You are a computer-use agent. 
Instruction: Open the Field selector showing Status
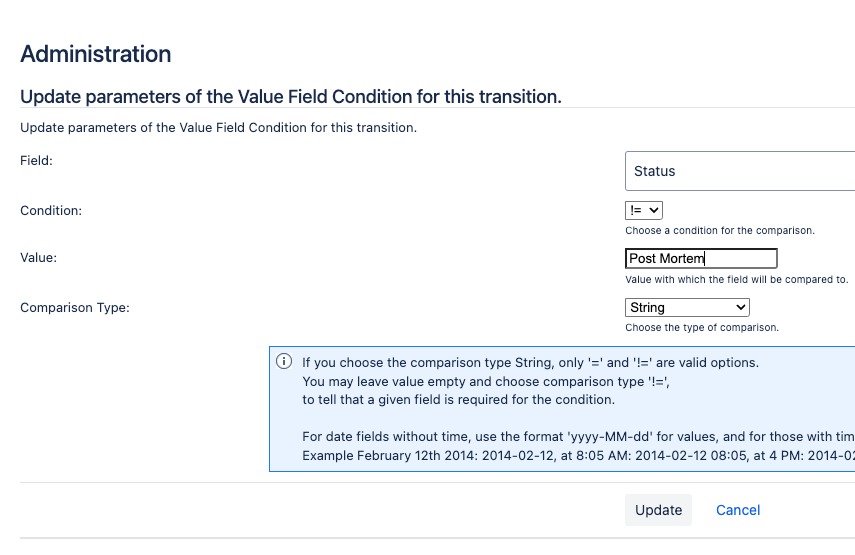point(740,171)
